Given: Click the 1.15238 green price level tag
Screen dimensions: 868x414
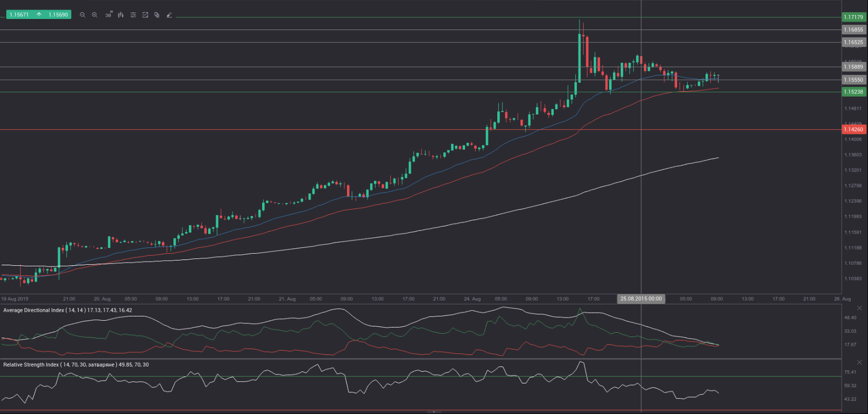Looking at the screenshot, I should (x=853, y=92).
